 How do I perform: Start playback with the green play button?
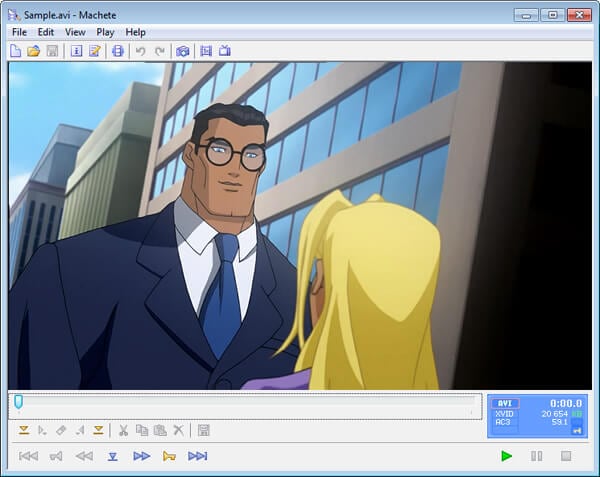point(507,456)
